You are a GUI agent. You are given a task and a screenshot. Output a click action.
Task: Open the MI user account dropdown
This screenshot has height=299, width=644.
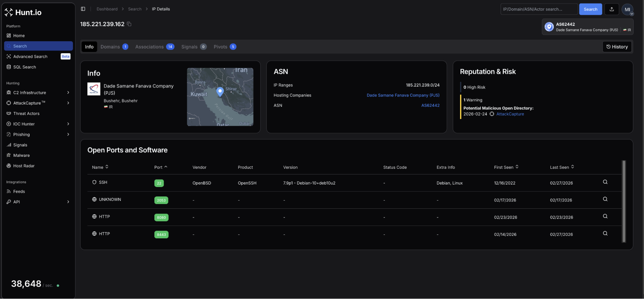tap(627, 10)
